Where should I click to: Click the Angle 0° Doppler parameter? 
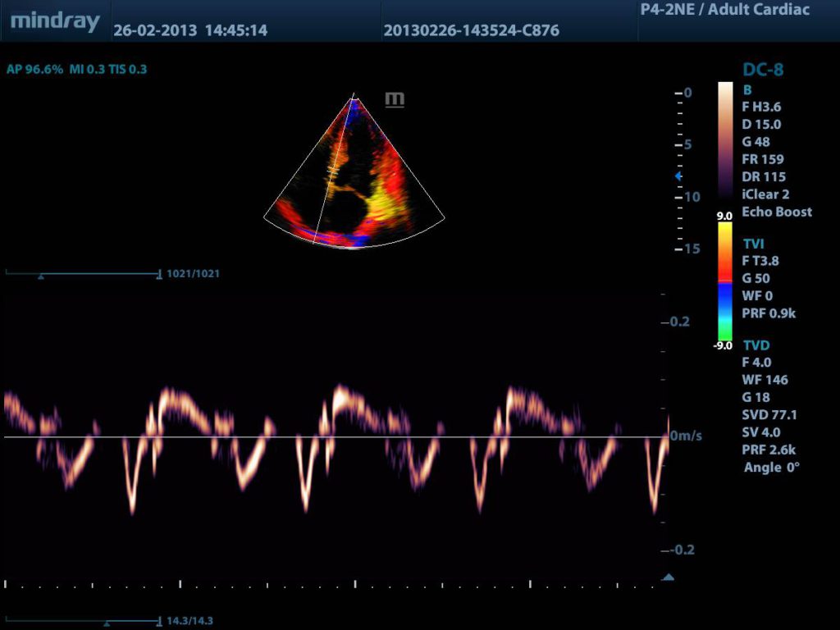[x=771, y=467]
